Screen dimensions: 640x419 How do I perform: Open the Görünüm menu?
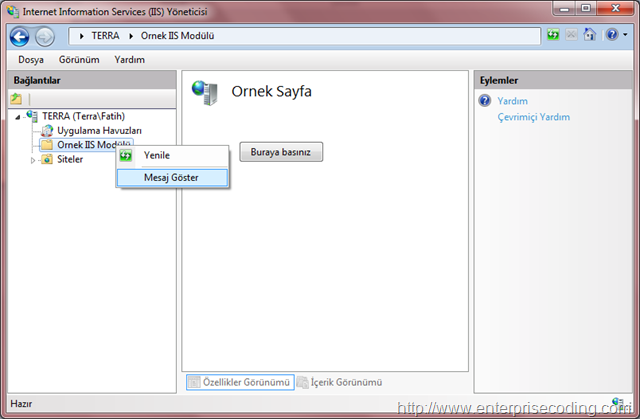(x=79, y=60)
